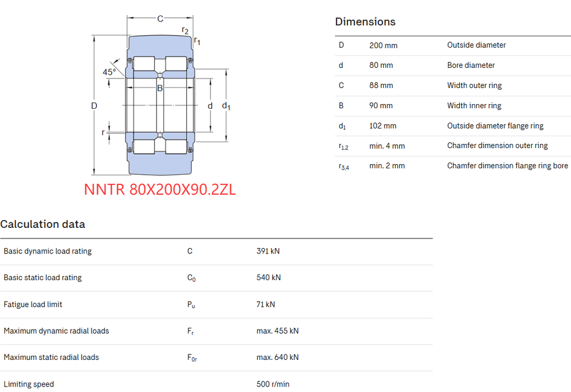Click the Pu symbol in Calculation data
Viewport: 571px width, 392px height.
click(191, 305)
